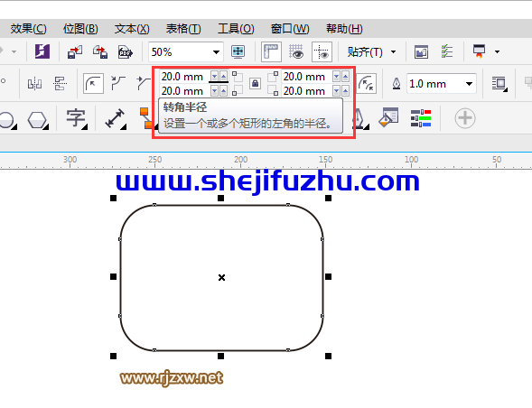532x408 pixels.
Task: Click the import icon in toolbar
Action: [75, 52]
